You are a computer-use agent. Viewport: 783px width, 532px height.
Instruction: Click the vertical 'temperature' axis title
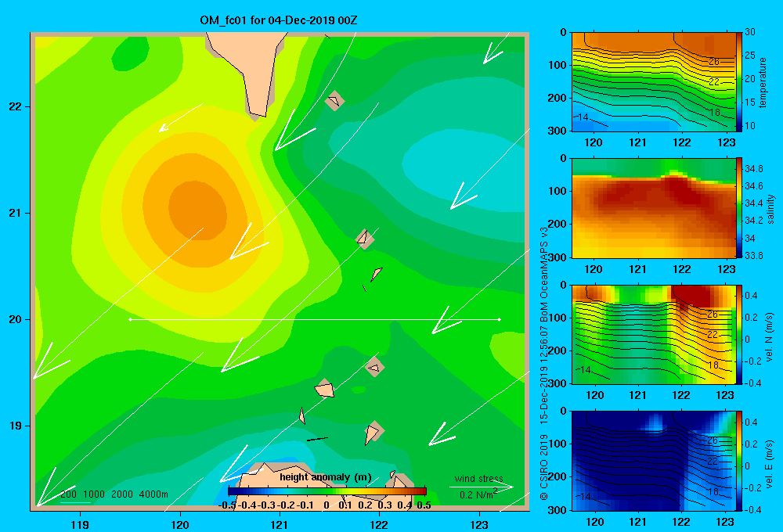(763, 82)
